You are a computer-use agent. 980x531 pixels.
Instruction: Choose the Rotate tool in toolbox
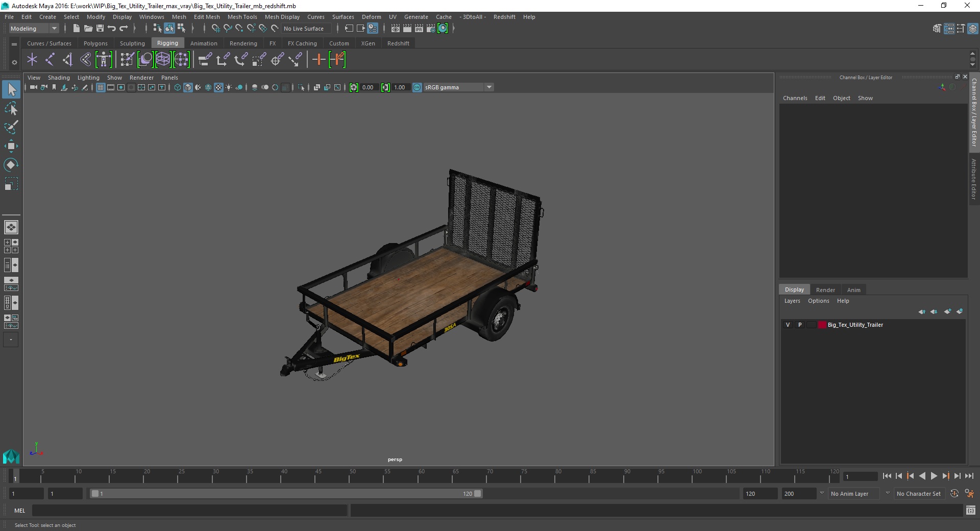11,164
